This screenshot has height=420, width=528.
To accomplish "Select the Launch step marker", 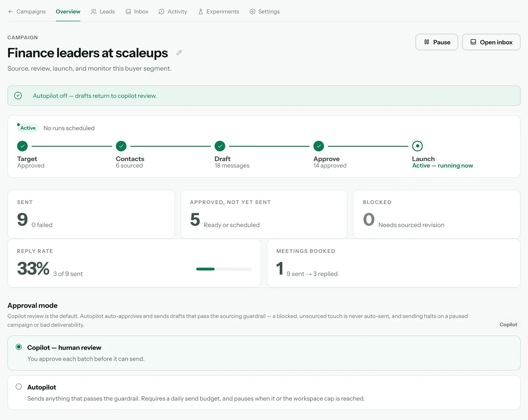I will click(x=417, y=146).
